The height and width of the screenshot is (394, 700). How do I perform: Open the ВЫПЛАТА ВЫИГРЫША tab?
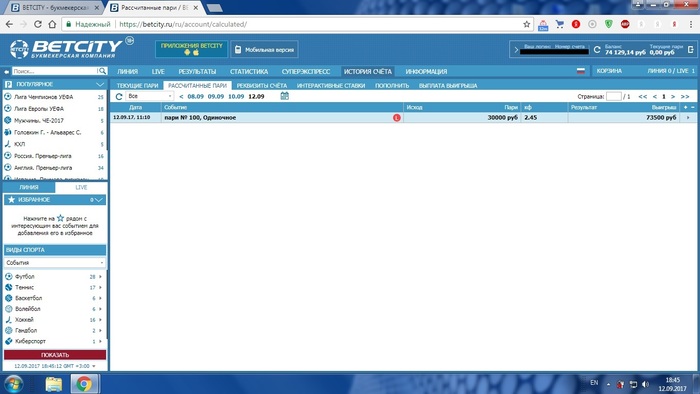[x=448, y=85]
